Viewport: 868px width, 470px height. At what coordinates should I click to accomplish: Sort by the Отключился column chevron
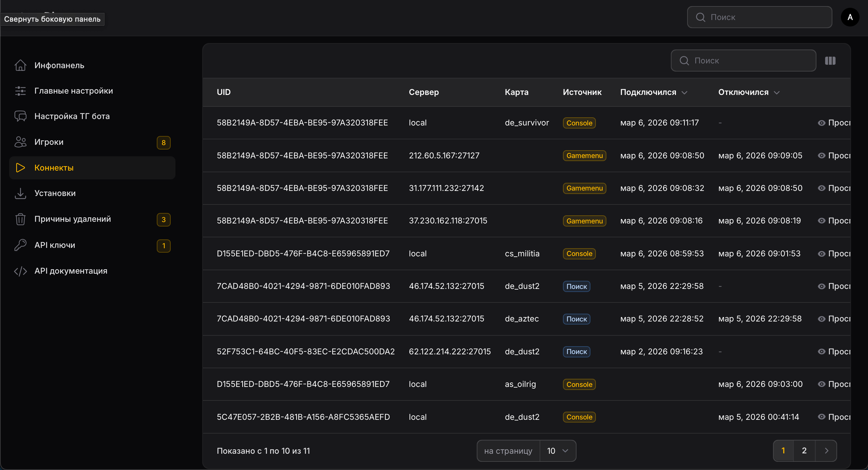pos(777,93)
